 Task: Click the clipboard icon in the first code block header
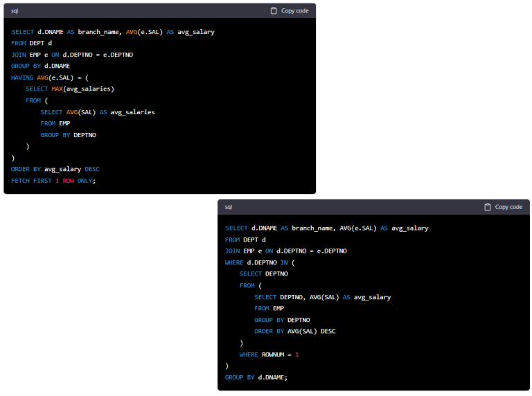tap(274, 11)
